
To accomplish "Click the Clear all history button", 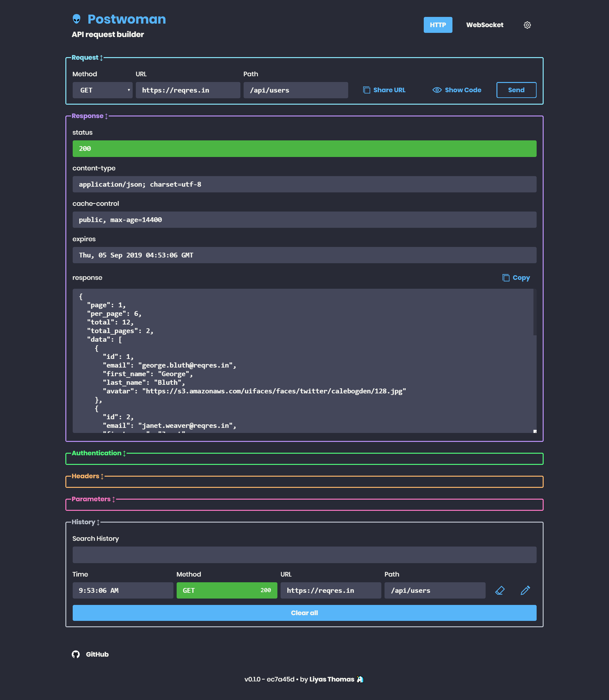I will 304,613.
